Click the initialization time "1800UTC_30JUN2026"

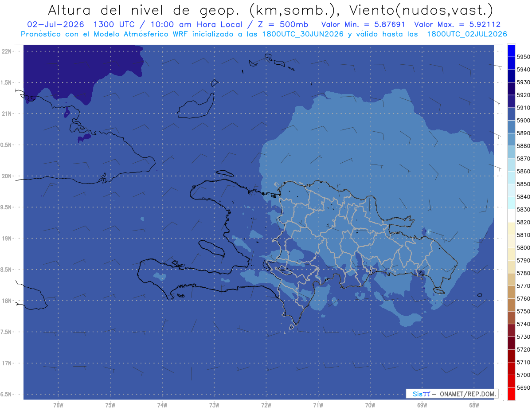click(x=303, y=34)
